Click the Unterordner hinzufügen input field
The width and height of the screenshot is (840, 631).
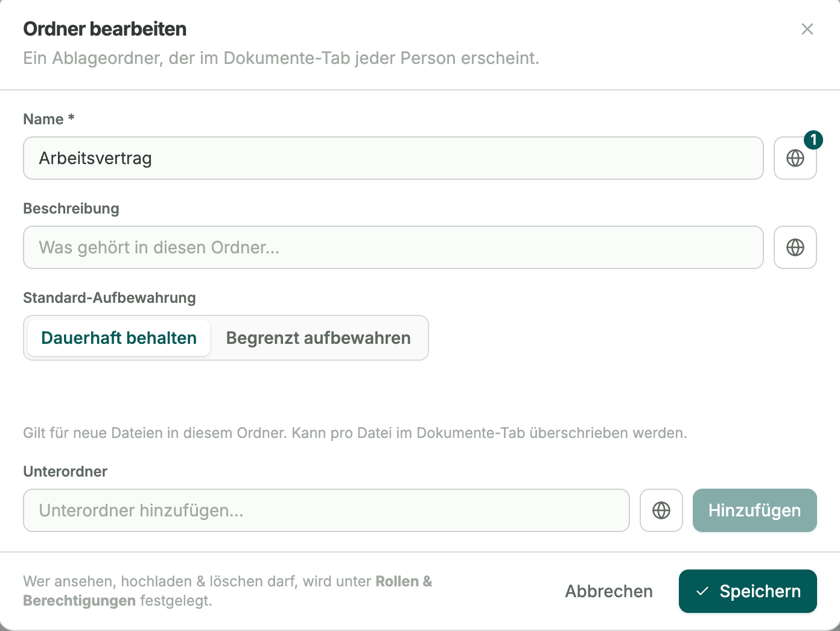[326, 510]
